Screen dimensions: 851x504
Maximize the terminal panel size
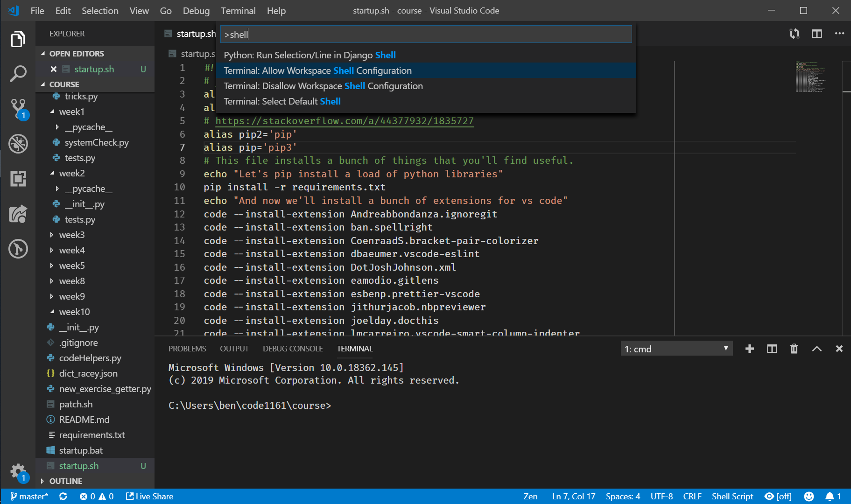coord(816,349)
